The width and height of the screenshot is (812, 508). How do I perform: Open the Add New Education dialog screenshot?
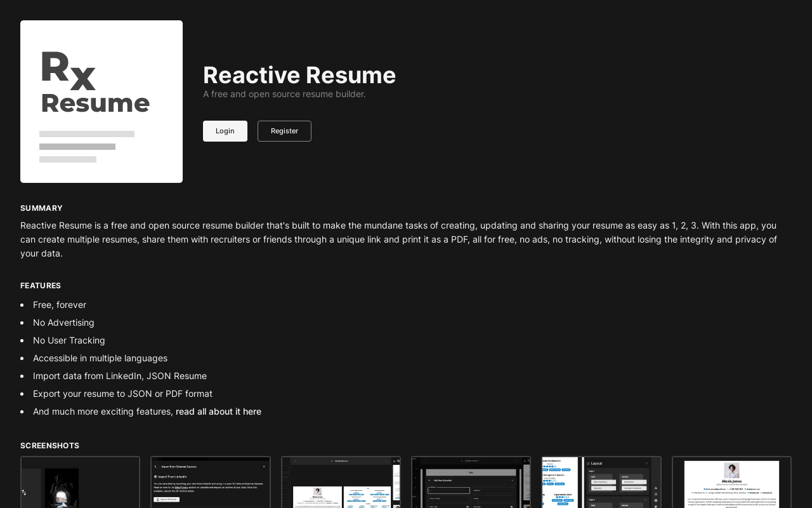pyautogui.click(x=471, y=482)
